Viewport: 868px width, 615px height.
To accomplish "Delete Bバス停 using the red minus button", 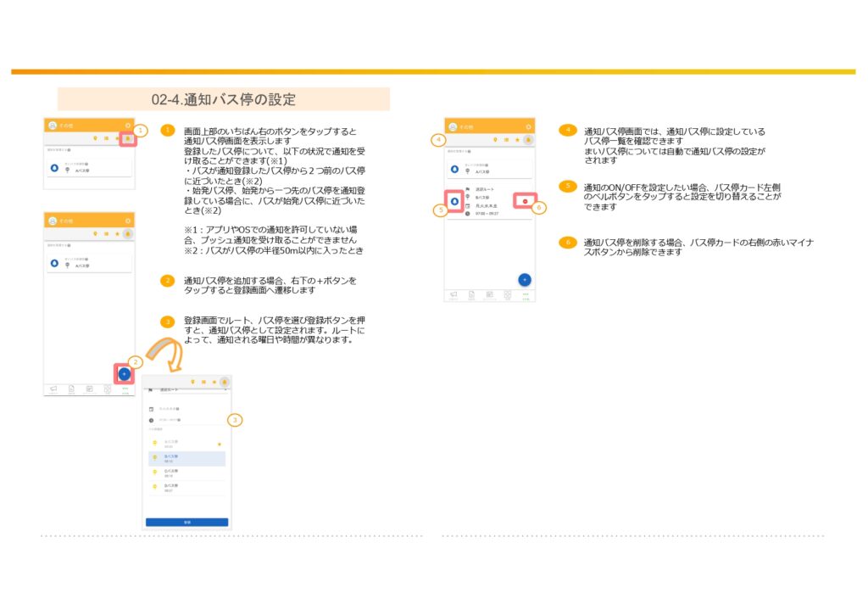I will (x=526, y=201).
